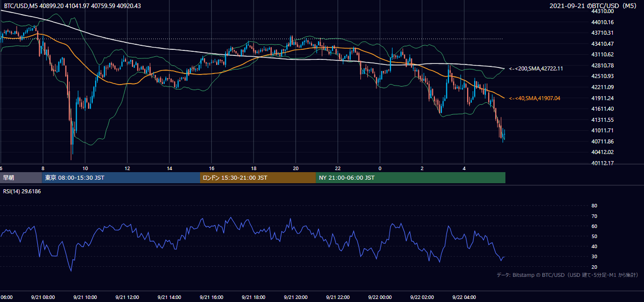This screenshot has height=302, width=644.
Task: Click RSI scale value 40
Action: coord(594,247)
